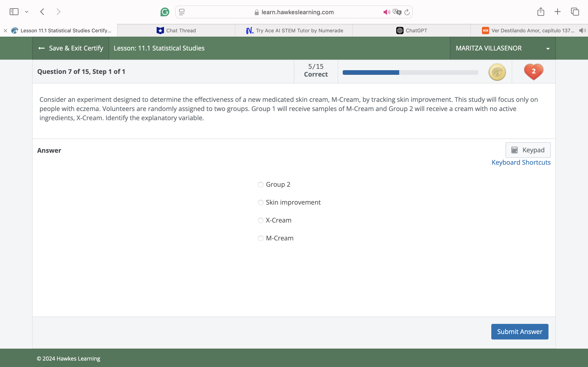Click the blue question progress bar
The image size is (588, 367).
tap(371, 72)
